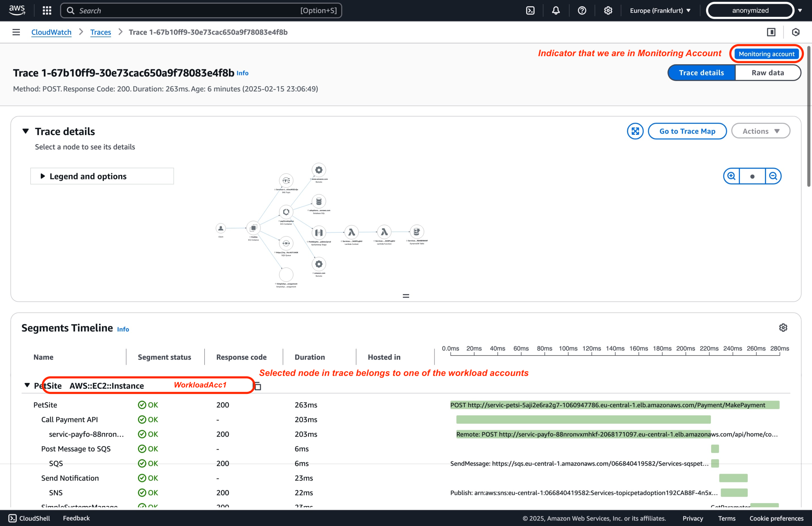Reset trace map zoom to center
The width and height of the screenshot is (812, 526).
[752, 176]
